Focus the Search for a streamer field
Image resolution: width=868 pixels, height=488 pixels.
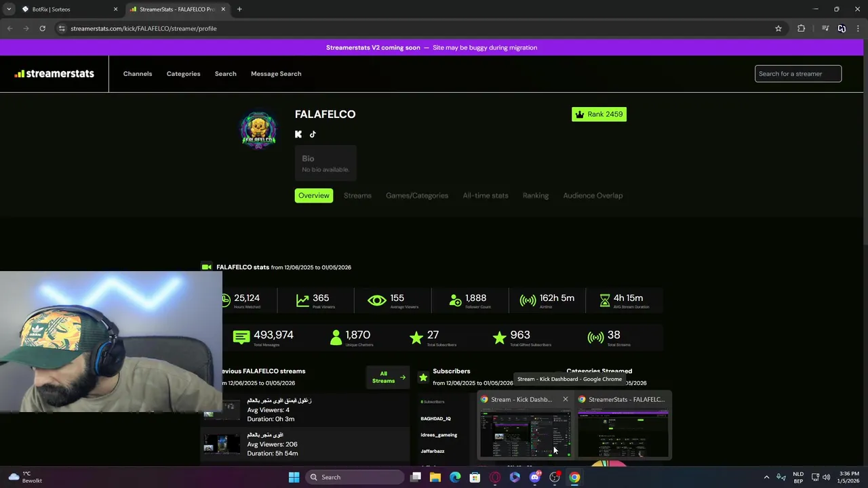point(798,74)
